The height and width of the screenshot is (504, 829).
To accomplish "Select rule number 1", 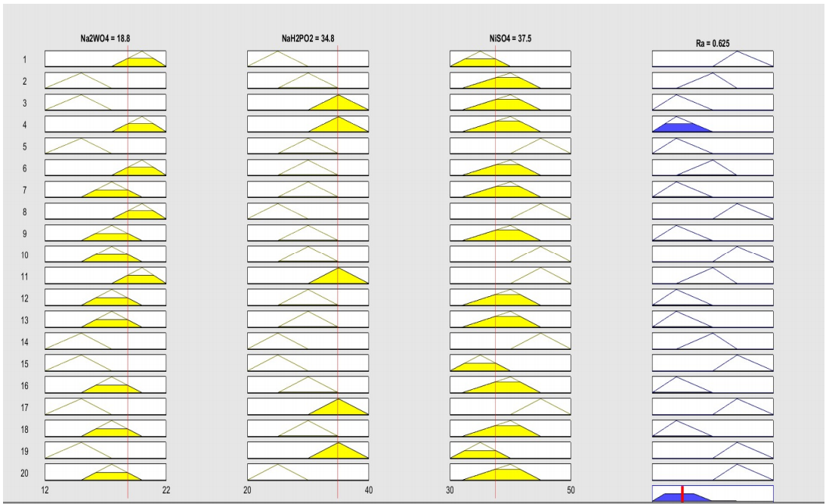I will tap(24, 59).
